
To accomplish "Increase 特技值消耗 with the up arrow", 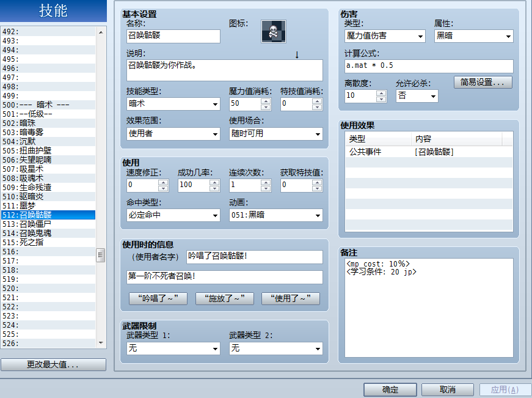I will pos(317,101).
